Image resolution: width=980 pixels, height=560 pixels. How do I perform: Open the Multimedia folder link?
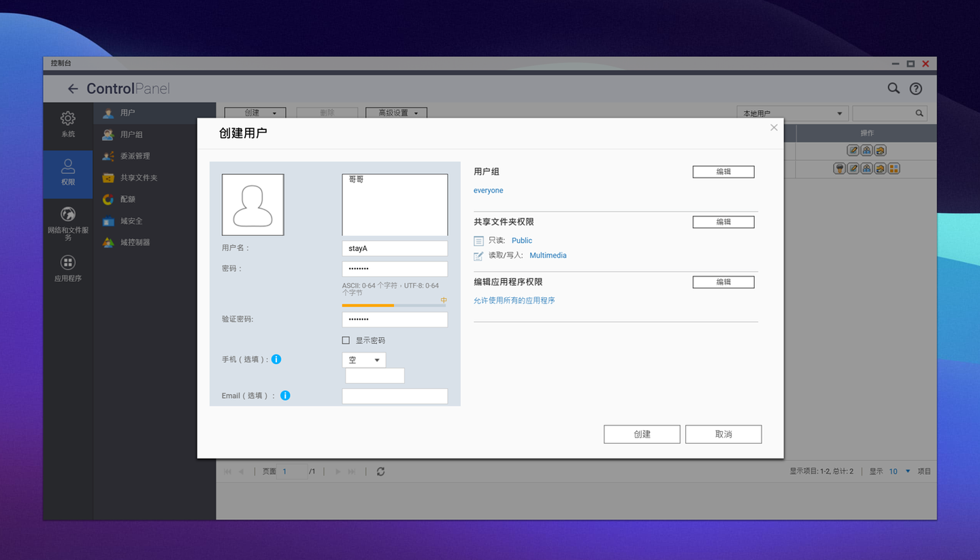pyautogui.click(x=548, y=256)
